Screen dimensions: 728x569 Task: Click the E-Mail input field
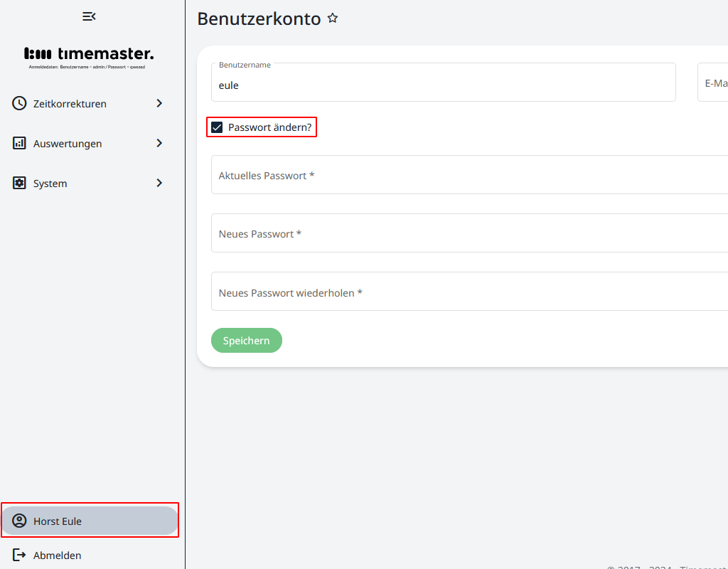[713, 83]
